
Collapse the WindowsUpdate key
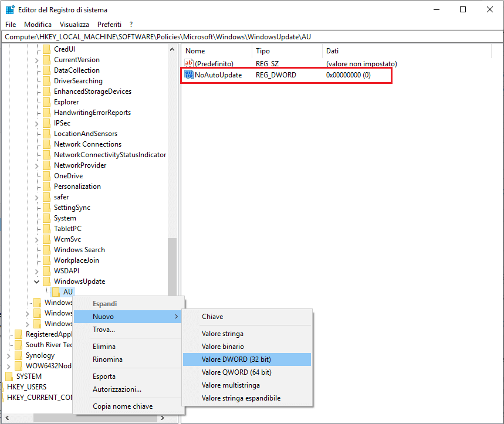[x=36, y=281]
